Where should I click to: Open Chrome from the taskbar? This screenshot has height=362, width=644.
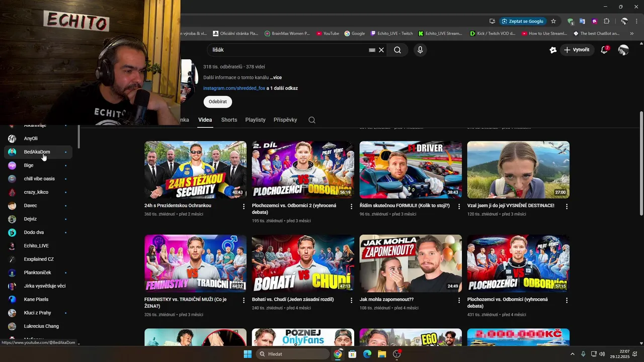click(x=338, y=354)
